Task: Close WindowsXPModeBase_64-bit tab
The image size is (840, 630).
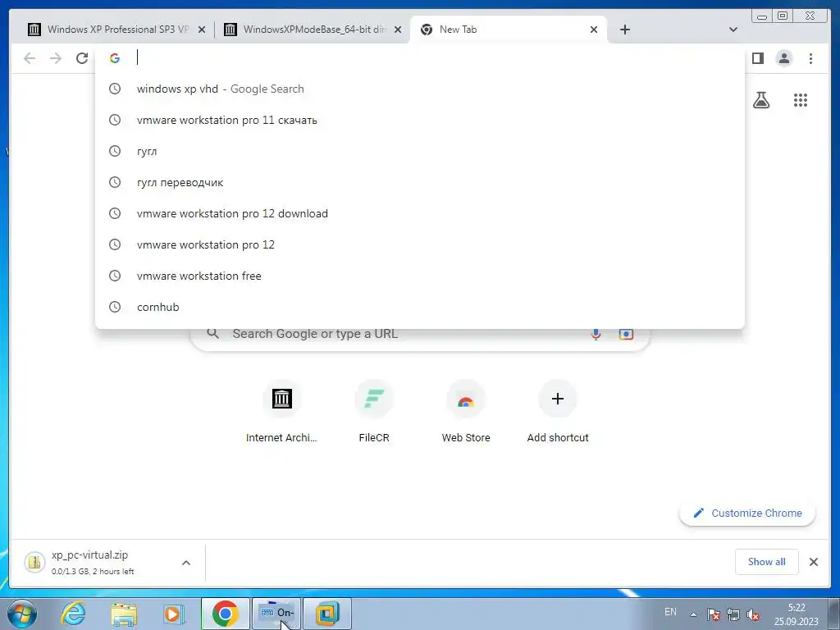Action: [x=398, y=30]
